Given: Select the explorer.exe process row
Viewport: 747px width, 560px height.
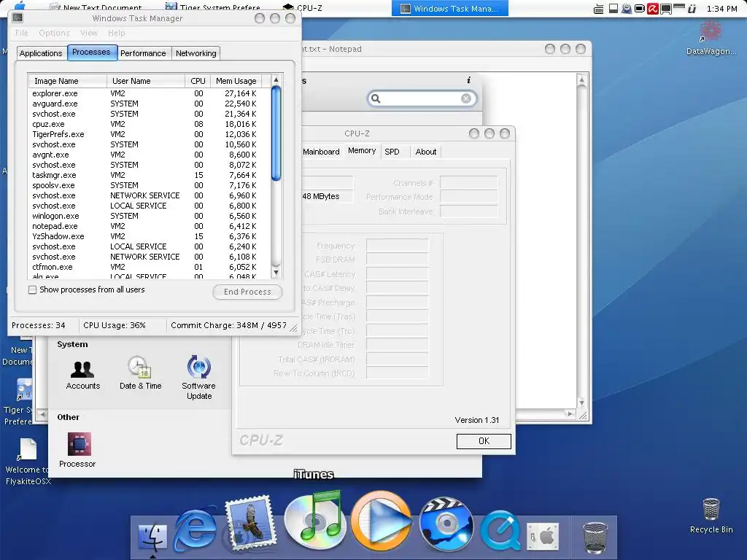Looking at the screenshot, I should [x=149, y=93].
